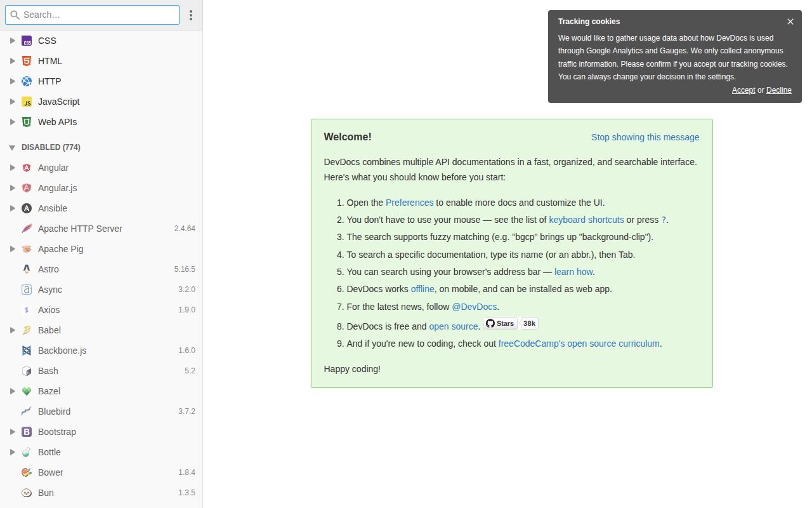Decline the tracking cookies
The image size is (812, 508).
click(x=778, y=90)
